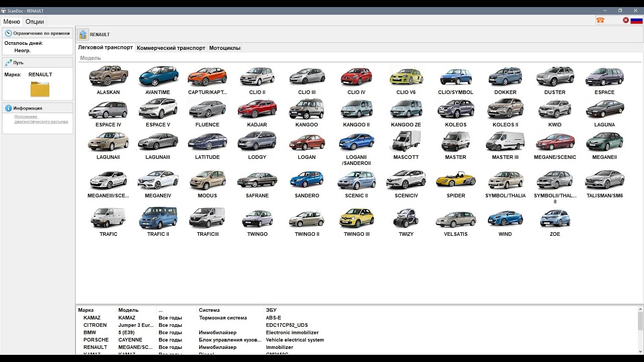Sort history by Марка column header

pos(97,310)
